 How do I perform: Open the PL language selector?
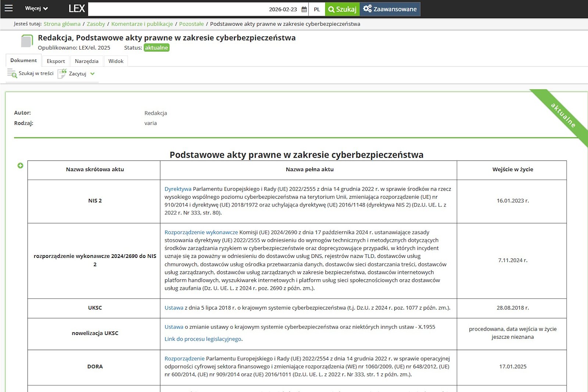[317, 10]
